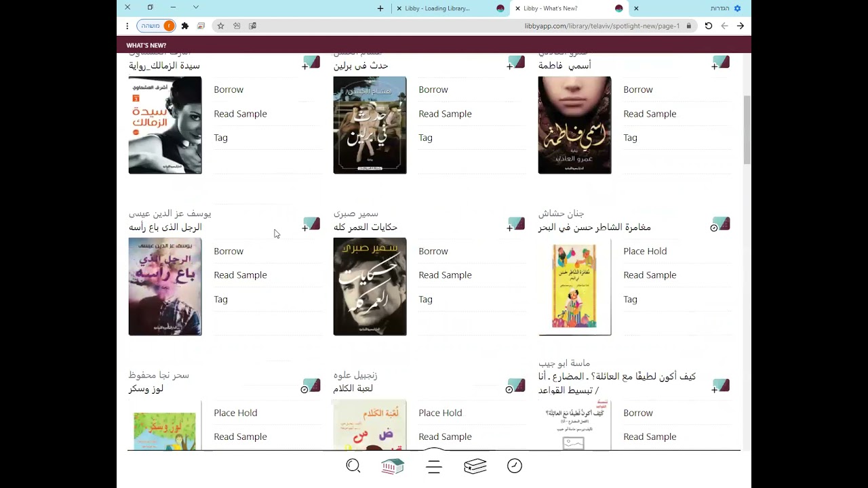Tag the book سيدة الزمالك_رواية
868x488 pixels.
pos(220,138)
